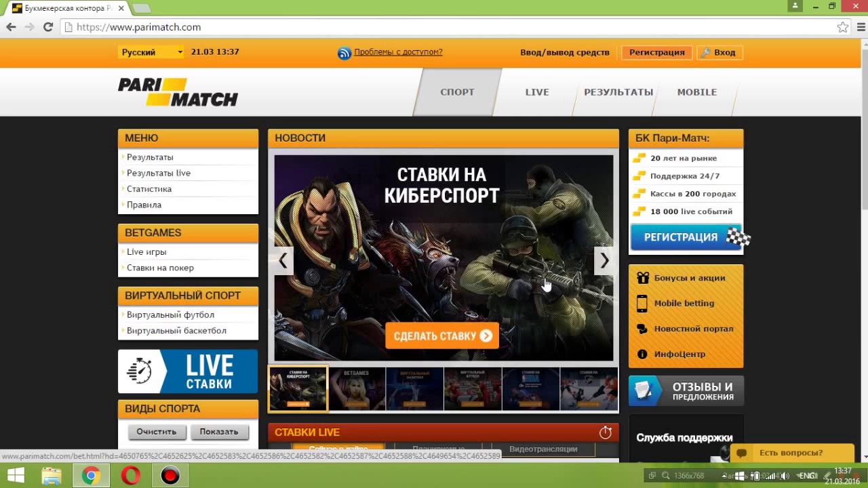This screenshot has width=868, height=488.
Task: Click "20 лет на рынке" text
Action: (x=684, y=158)
